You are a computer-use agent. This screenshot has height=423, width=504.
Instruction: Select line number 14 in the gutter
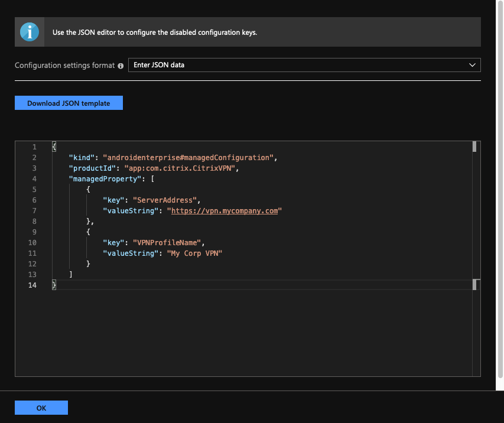tap(33, 285)
